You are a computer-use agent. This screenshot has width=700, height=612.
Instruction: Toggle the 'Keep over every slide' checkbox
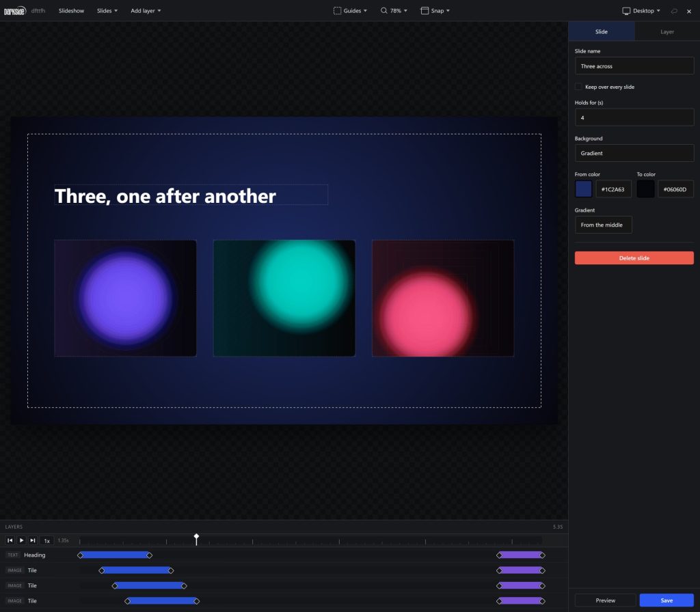tap(578, 87)
